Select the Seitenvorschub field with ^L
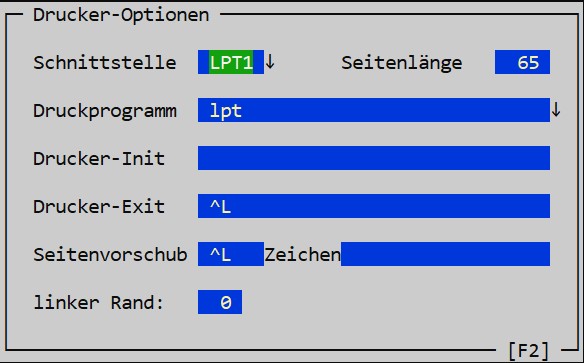This screenshot has width=584, height=363. coord(231,254)
